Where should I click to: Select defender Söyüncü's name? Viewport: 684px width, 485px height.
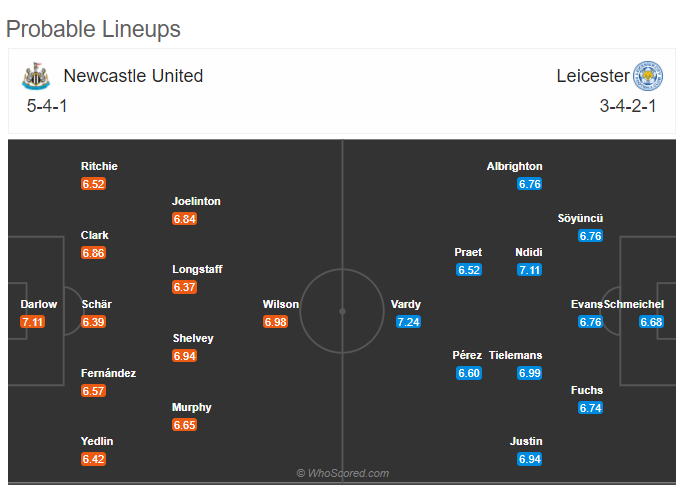coord(580,218)
